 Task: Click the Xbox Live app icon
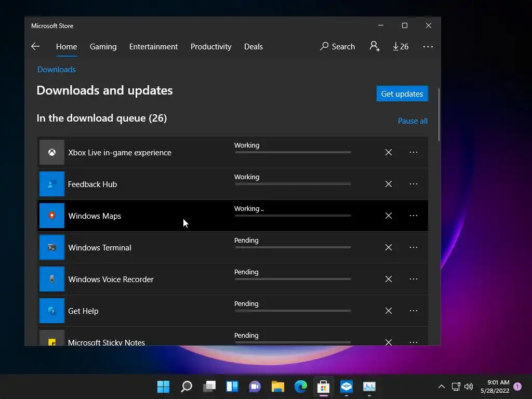[x=52, y=152]
